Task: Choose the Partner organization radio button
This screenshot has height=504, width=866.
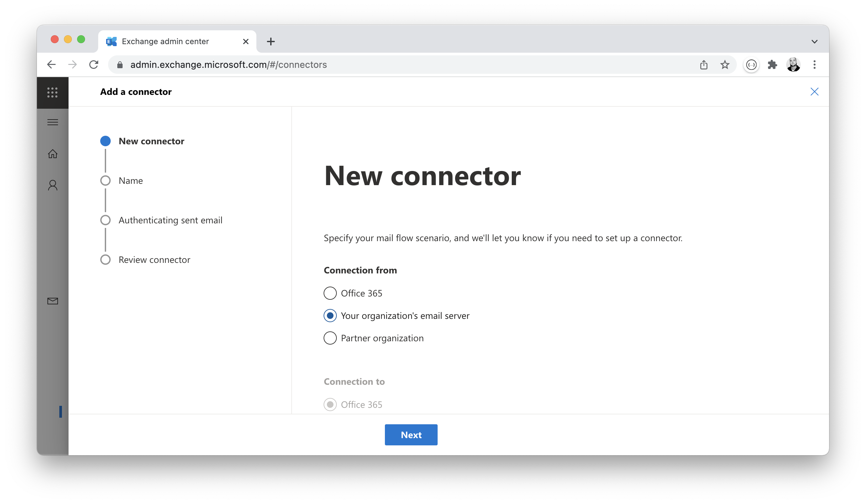Action: [330, 338]
